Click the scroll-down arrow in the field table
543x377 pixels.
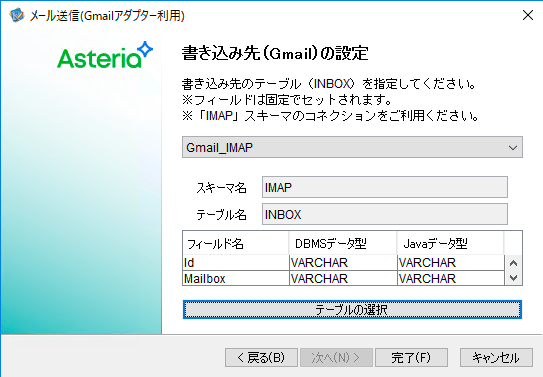click(514, 278)
